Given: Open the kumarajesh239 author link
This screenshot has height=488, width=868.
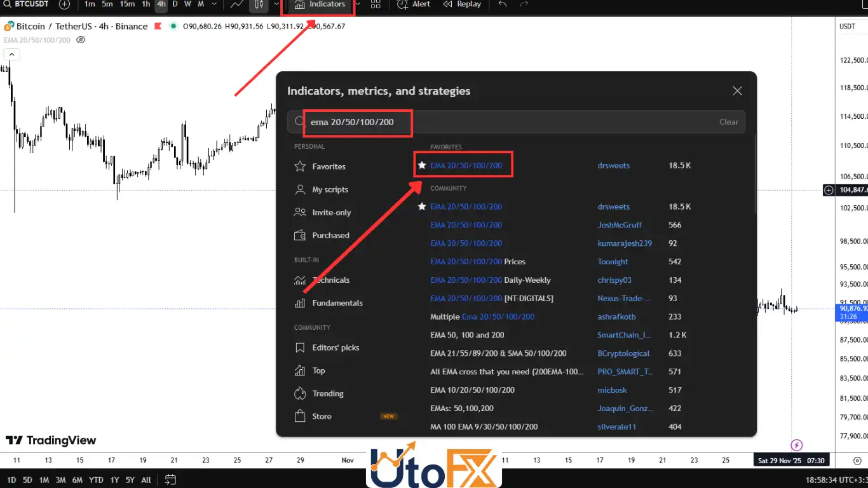Looking at the screenshot, I should coord(625,243).
